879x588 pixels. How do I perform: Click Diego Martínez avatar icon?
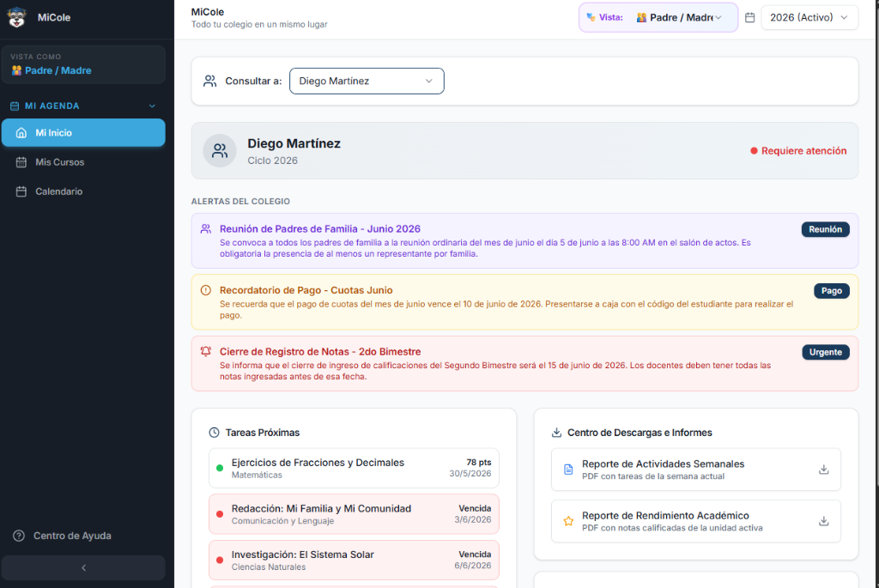click(220, 151)
